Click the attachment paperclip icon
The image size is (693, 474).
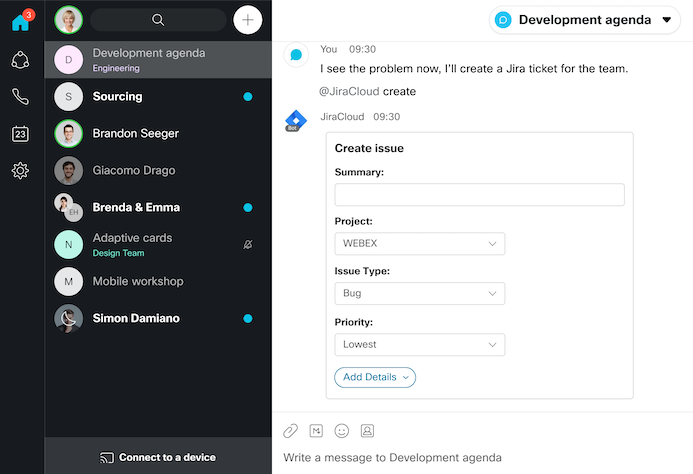pos(290,431)
